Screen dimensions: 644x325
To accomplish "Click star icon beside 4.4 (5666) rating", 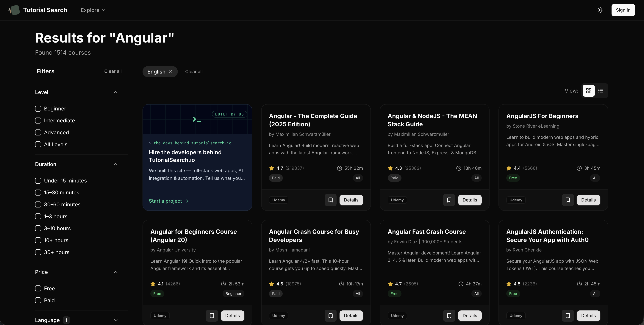I will [509, 168].
